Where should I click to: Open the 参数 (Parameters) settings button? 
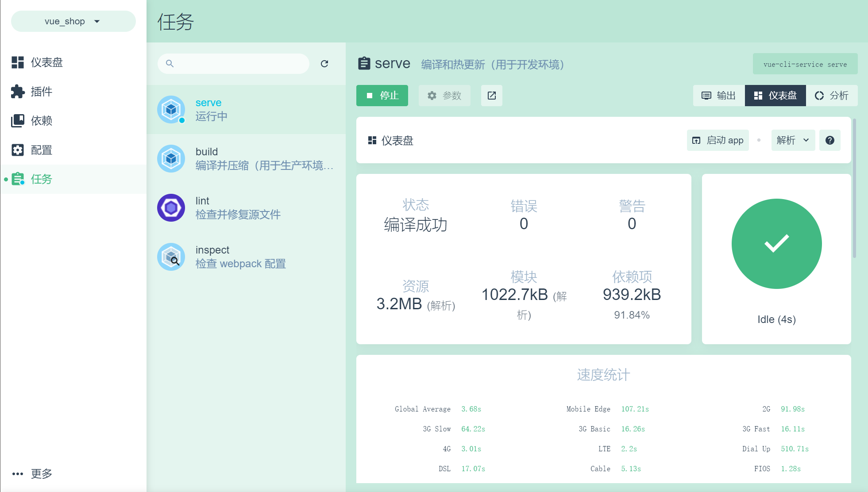444,96
